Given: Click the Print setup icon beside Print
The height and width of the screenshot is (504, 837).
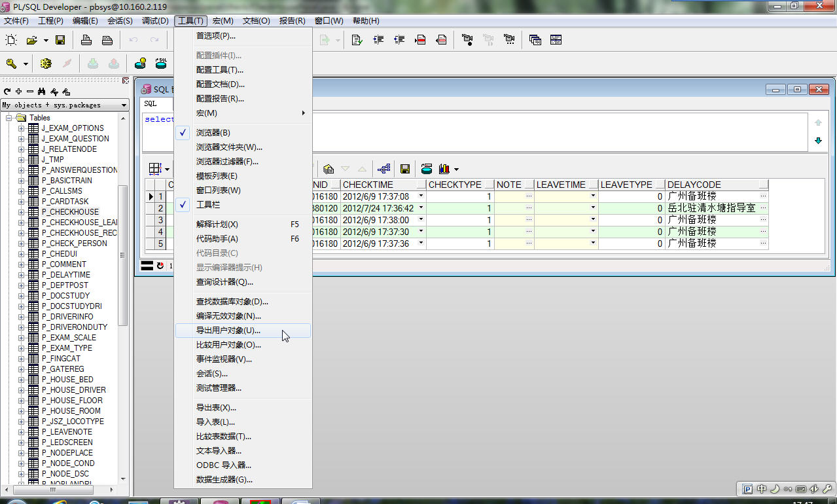Looking at the screenshot, I should (x=107, y=40).
